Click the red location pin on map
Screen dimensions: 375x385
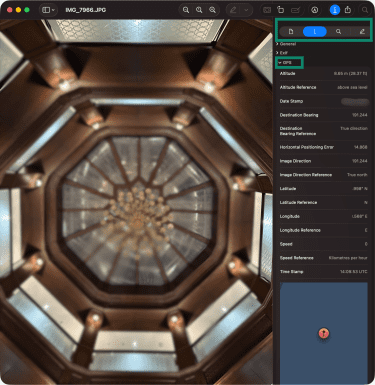pyautogui.click(x=324, y=333)
